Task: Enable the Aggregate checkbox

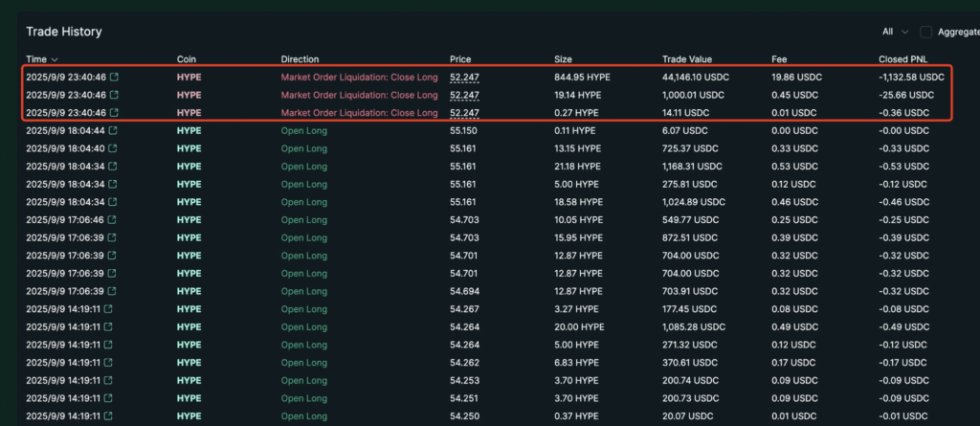Action: point(925,32)
